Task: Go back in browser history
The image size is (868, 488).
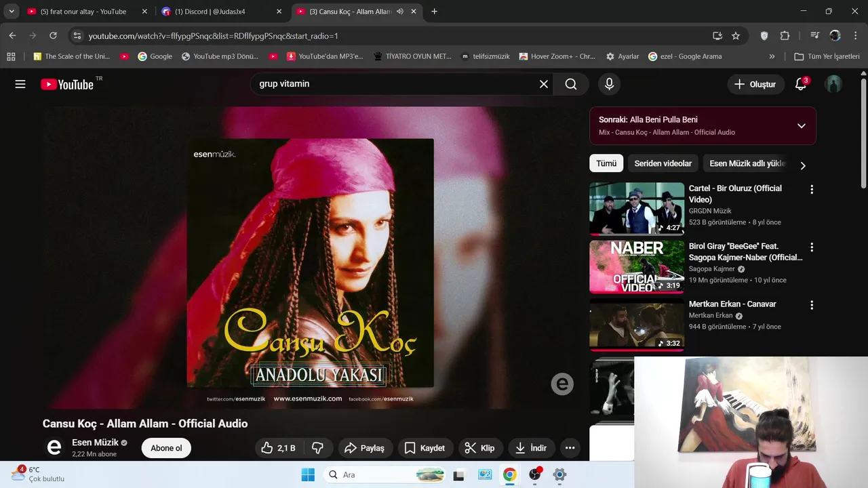Action: [12, 36]
